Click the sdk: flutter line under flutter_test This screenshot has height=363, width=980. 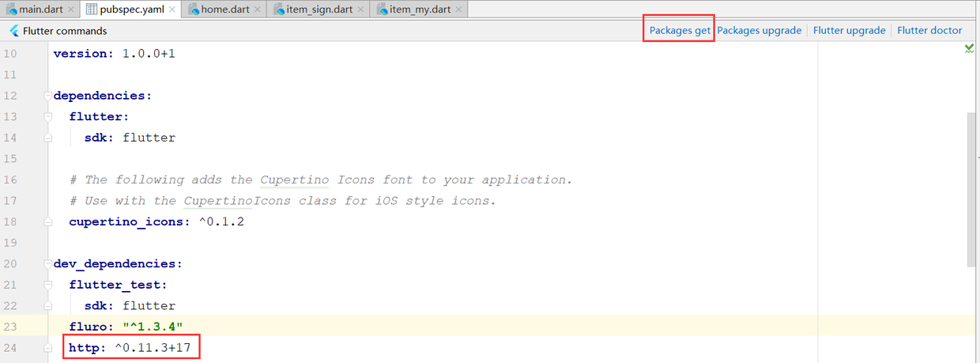pyautogui.click(x=130, y=305)
